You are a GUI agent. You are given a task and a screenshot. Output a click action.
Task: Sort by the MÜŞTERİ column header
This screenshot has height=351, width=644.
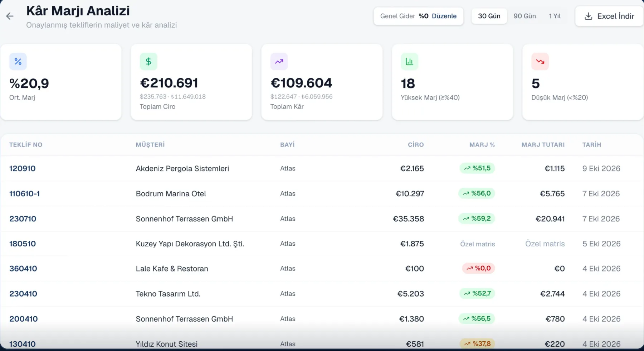coord(150,145)
